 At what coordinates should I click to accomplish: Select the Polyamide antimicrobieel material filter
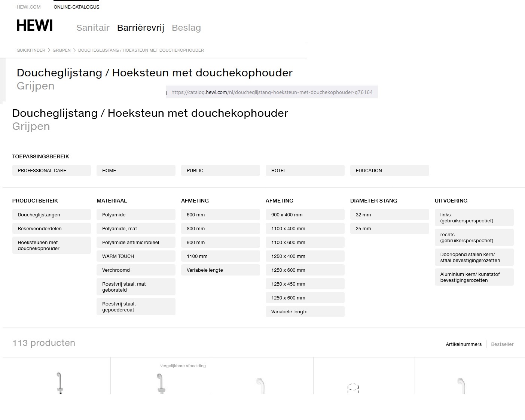click(135, 243)
